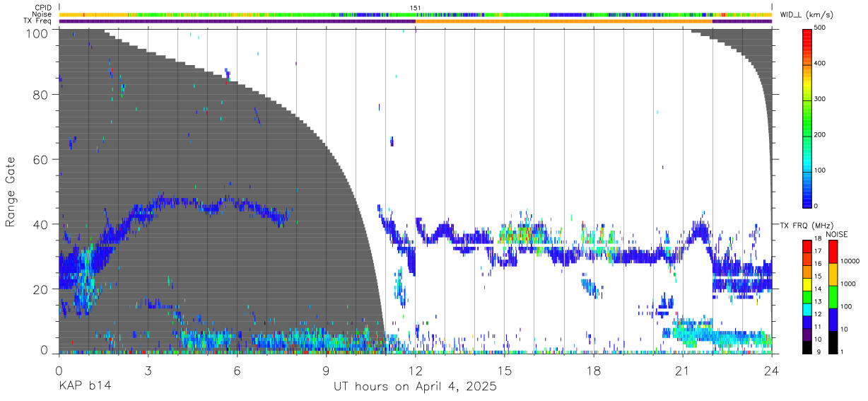The image size is (868, 401).
Task: Click the UT hour 9 tick label
Action: [327, 371]
